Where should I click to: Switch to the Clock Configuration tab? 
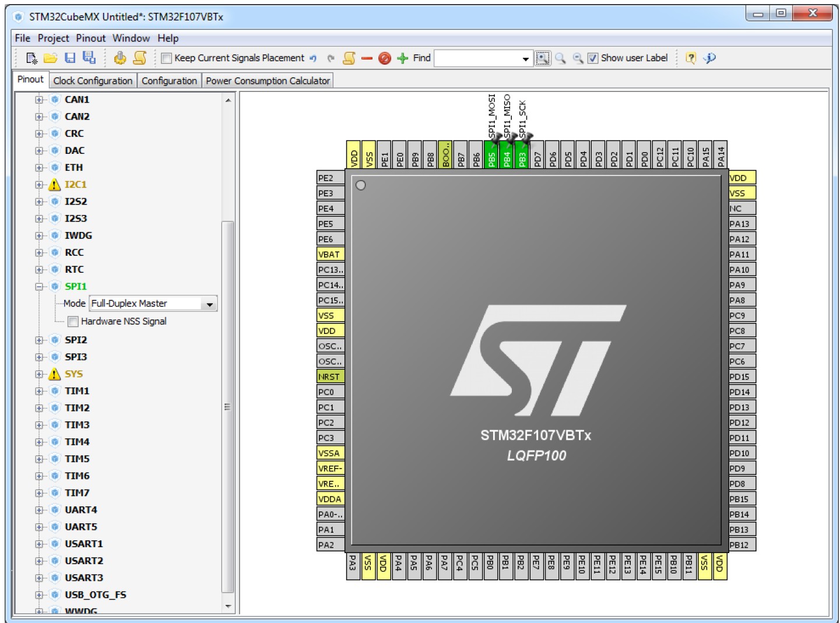coord(93,81)
